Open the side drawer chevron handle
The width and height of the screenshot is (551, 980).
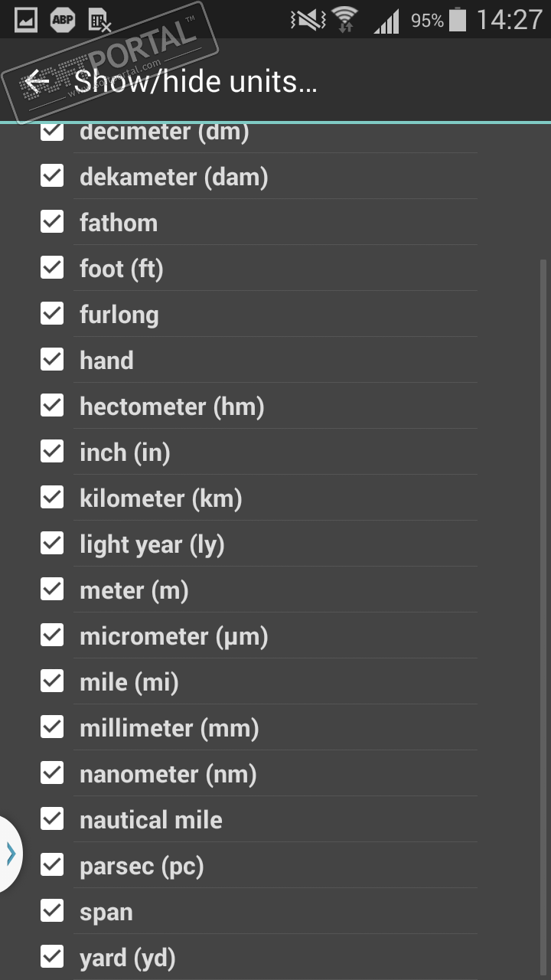coord(11,854)
